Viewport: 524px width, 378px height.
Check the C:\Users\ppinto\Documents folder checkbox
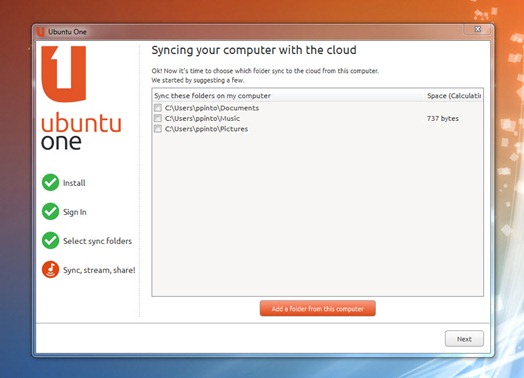[x=158, y=108]
